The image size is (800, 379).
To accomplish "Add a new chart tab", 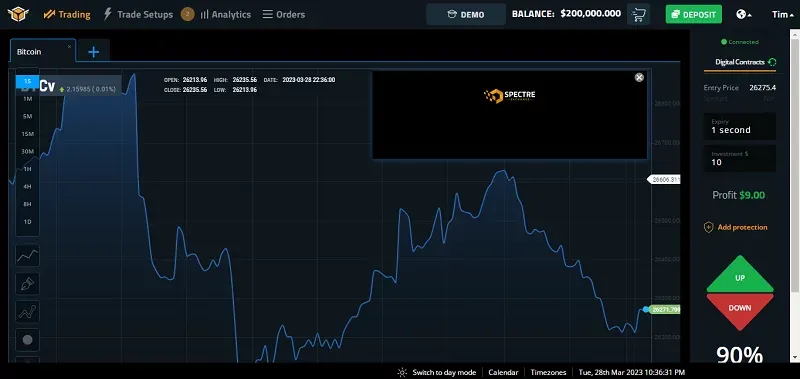I will point(93,52).
